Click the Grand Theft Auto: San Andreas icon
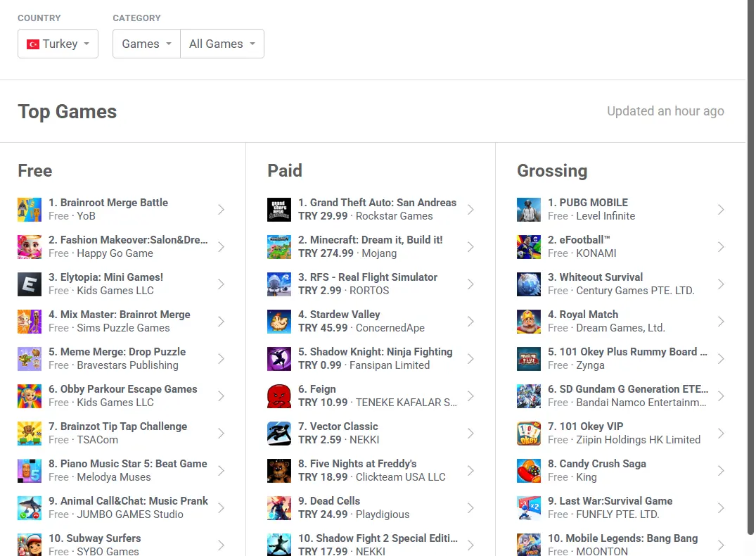The height and width of the screenshot is (556, 756). [279, 210]
